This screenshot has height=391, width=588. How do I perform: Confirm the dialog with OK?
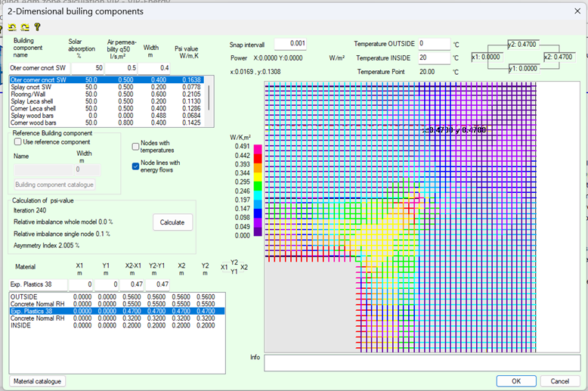tap(516, 381)
